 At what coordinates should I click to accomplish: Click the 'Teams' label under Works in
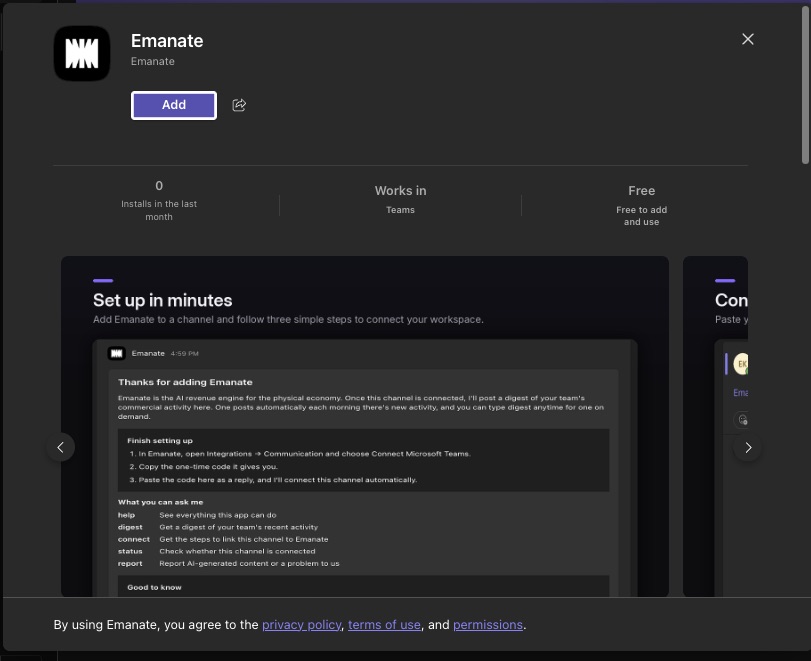coord(400,210)
